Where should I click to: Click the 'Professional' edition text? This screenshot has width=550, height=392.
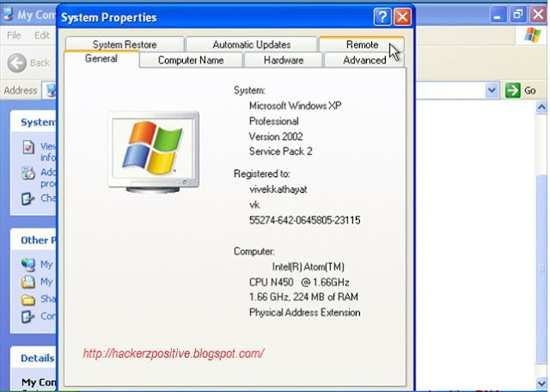pos(274,121)
